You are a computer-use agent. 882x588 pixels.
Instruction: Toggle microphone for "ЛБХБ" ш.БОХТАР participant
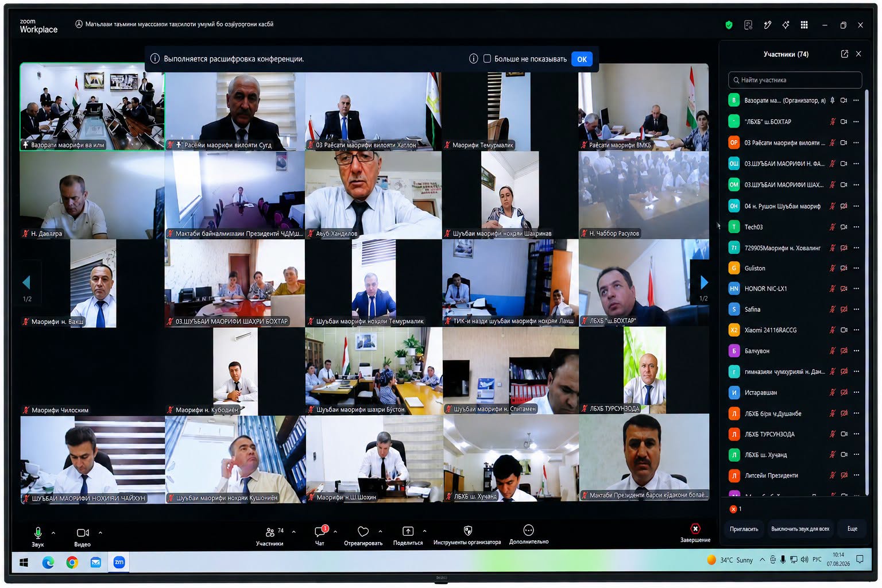(832, 122)
